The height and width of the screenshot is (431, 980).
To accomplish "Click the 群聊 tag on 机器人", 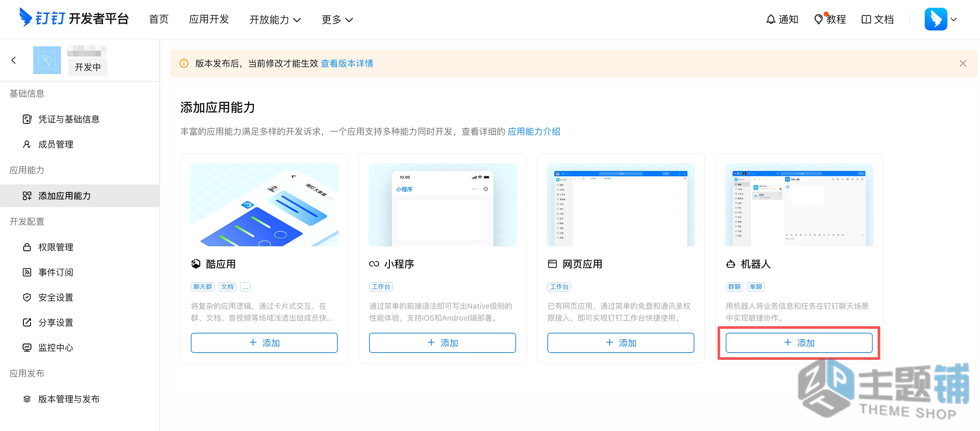I will coord(734,287).
